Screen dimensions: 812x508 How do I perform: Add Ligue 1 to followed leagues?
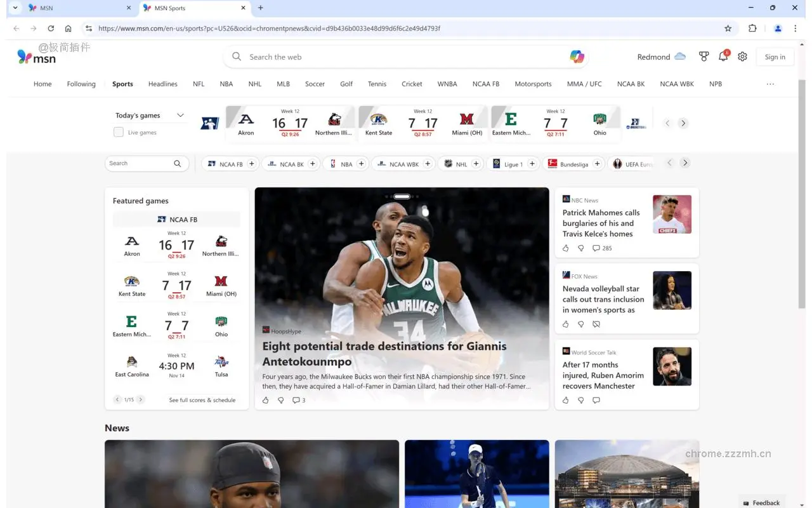(x=532, y=163)
